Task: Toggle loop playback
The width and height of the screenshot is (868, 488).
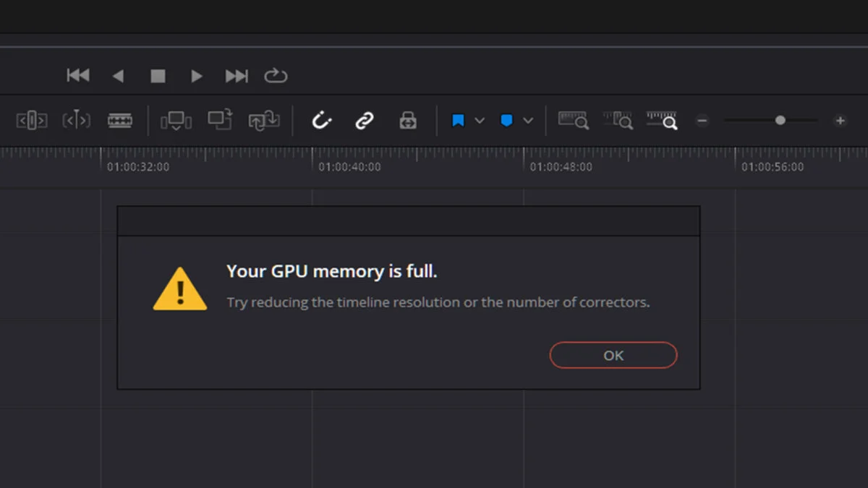Action: (276, 76)
